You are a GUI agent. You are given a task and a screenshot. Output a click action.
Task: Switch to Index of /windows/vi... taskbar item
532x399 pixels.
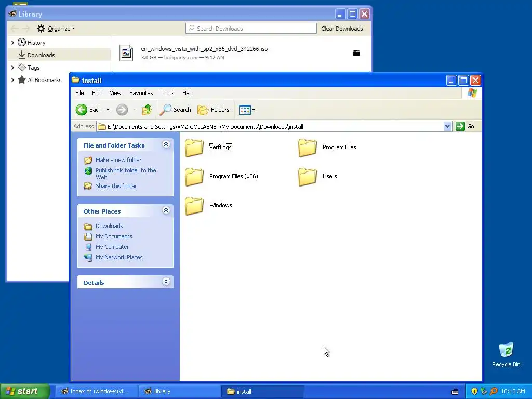[97, 391]
